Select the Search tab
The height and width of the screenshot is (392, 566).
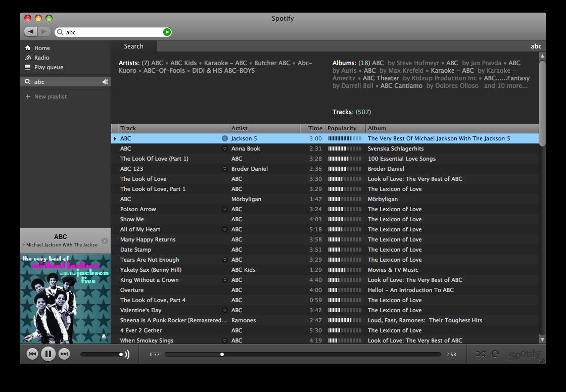133,46
